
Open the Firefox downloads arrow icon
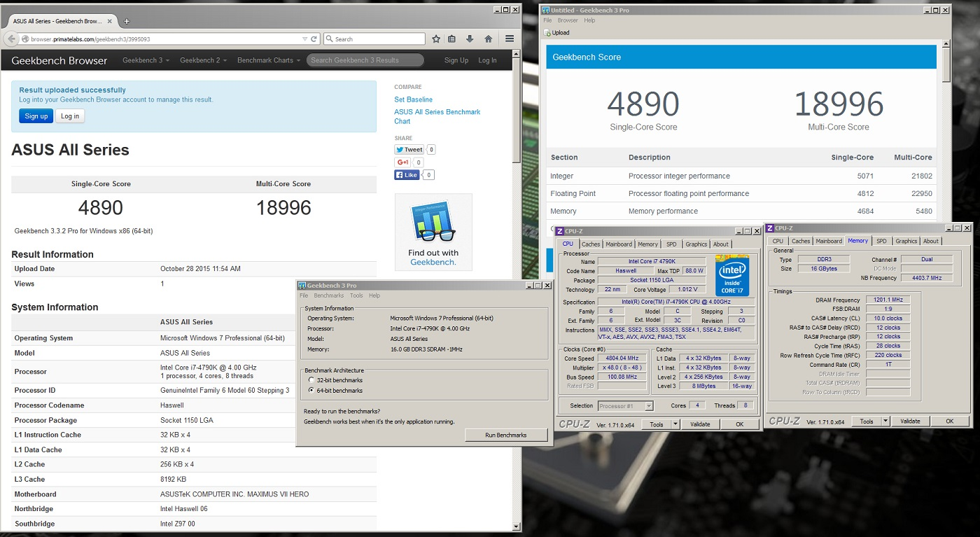(470, 39)
